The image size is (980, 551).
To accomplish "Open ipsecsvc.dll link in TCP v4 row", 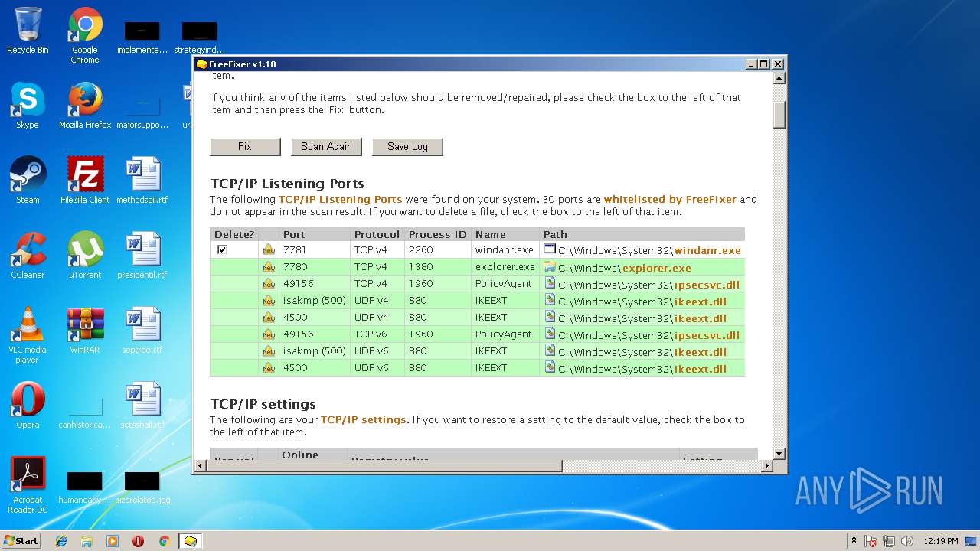I will pos(707,285).
